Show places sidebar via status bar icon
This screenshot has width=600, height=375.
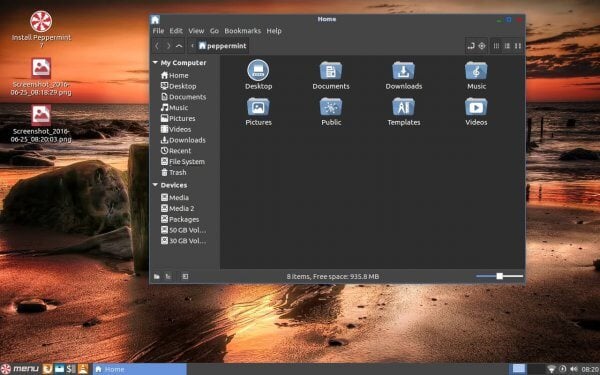pos(157,276)
